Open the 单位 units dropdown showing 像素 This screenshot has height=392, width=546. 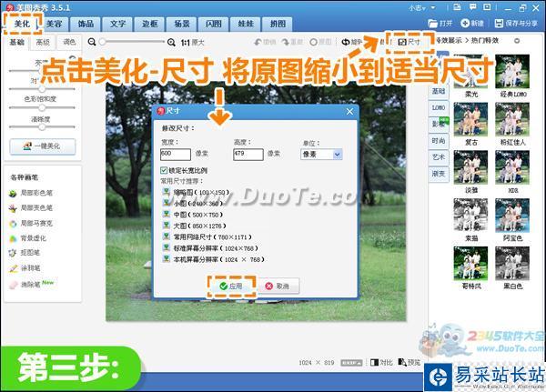(x=321, y=155)
